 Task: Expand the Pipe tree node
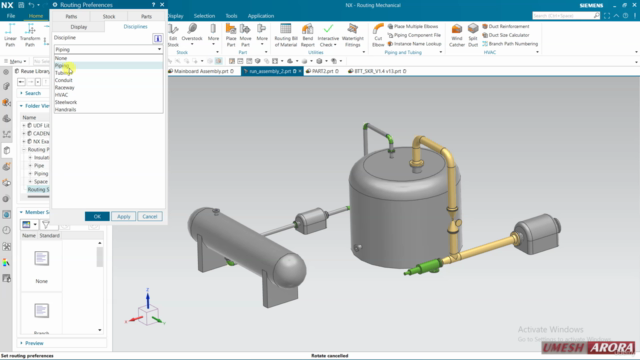tap(30, 166)
